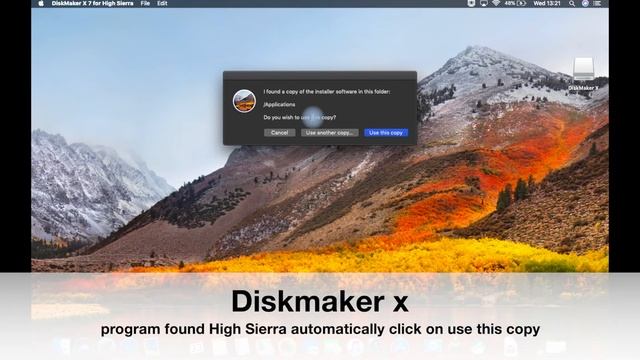Click the leftmost status icon beside AirPlay

[471, 3]
